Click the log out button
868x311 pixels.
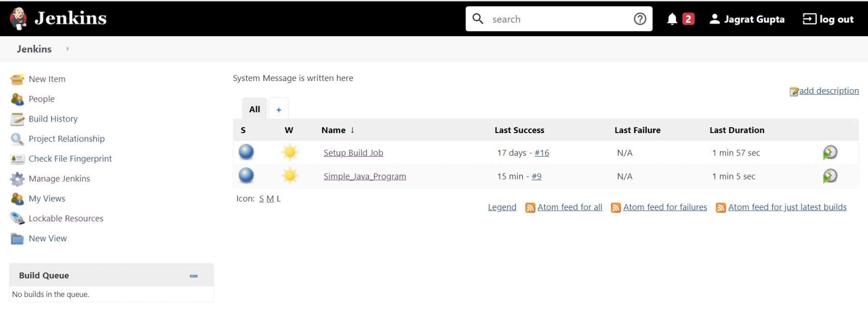(828, 19)
